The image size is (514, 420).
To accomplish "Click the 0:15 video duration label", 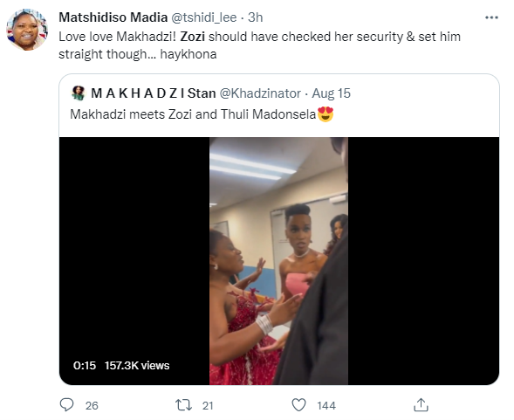I will (x=85, y=366).
